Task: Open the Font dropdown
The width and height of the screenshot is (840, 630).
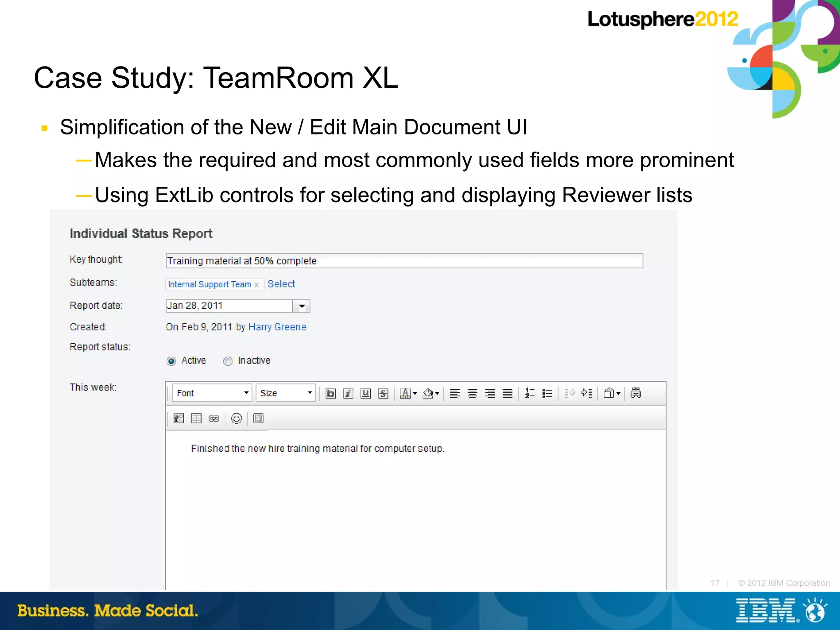Action: (x=212, y=393)
